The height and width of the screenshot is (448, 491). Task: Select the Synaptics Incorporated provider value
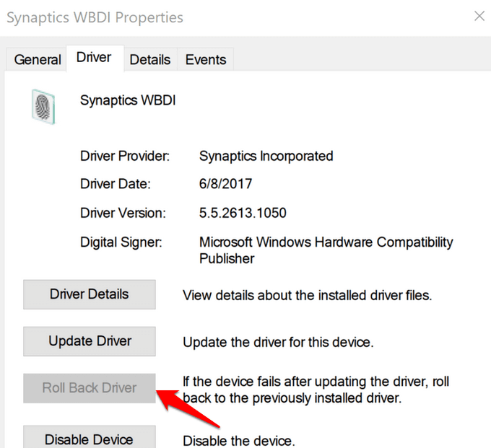[x=266, y=156]
